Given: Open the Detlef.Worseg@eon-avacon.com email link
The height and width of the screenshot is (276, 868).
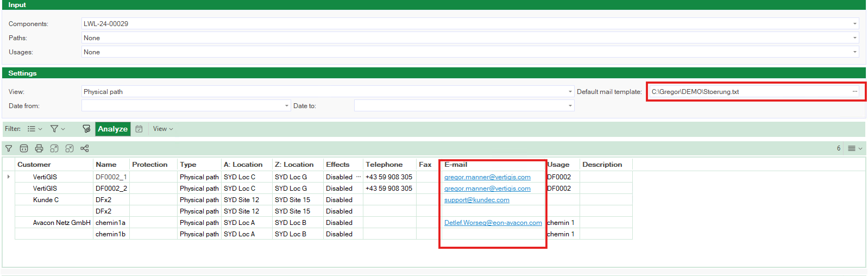Looking at the screenshot, I should click(x=493, y=223).
